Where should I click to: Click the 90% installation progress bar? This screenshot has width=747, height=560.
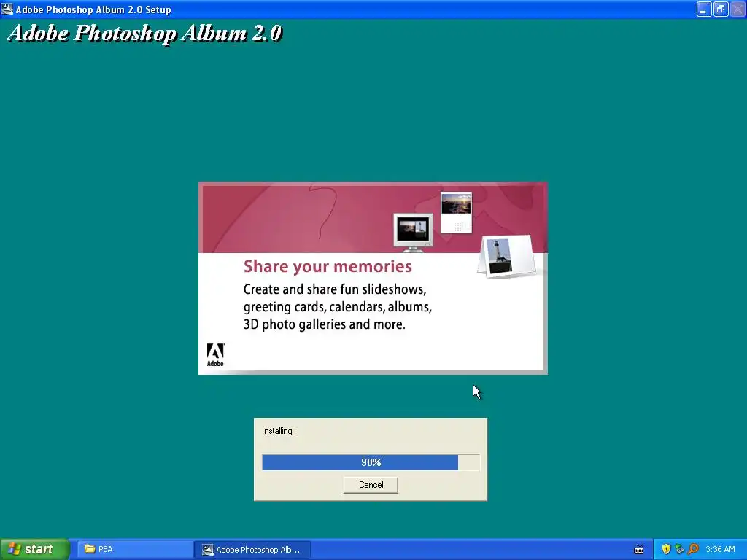[x=371, y=462]
